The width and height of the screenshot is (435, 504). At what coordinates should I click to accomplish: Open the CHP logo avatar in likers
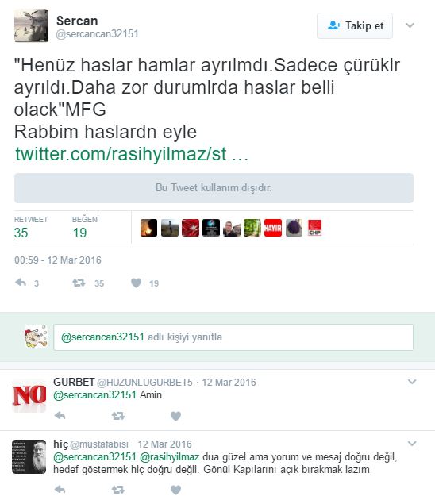point(314,228)
